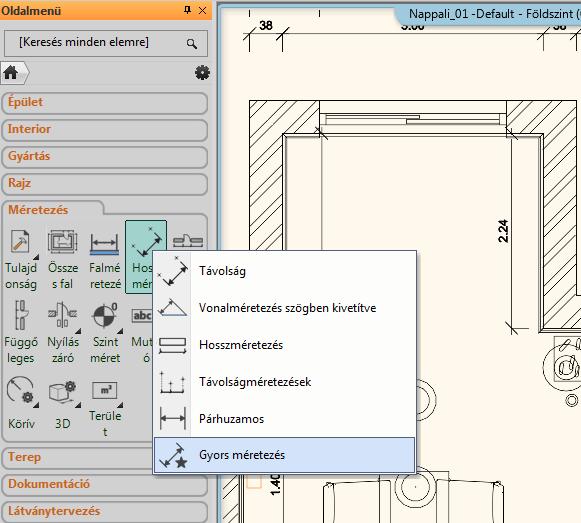Select the Falméretezés wall dimension icon
Image resolution: width=581 pixels, height=523 pixels.
[104, 243]
